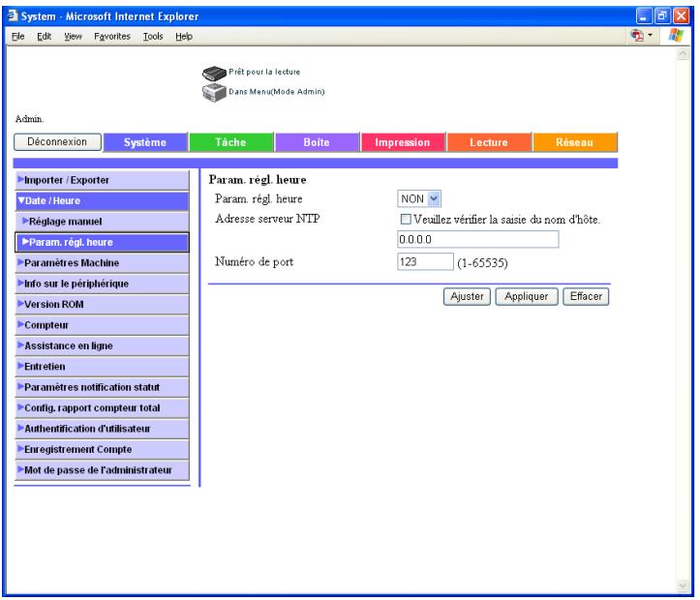This screenshot has width=700, height=600.
Task: Click the (1-65535) port range text
Action: 482,263
